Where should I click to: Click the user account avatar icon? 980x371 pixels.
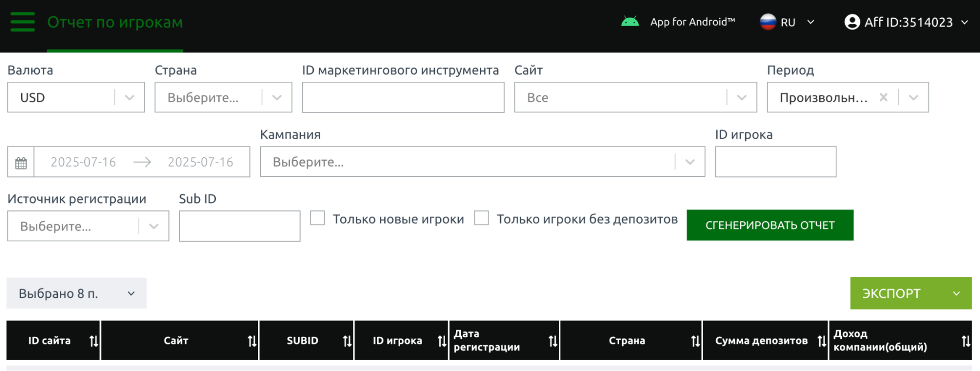852,22
